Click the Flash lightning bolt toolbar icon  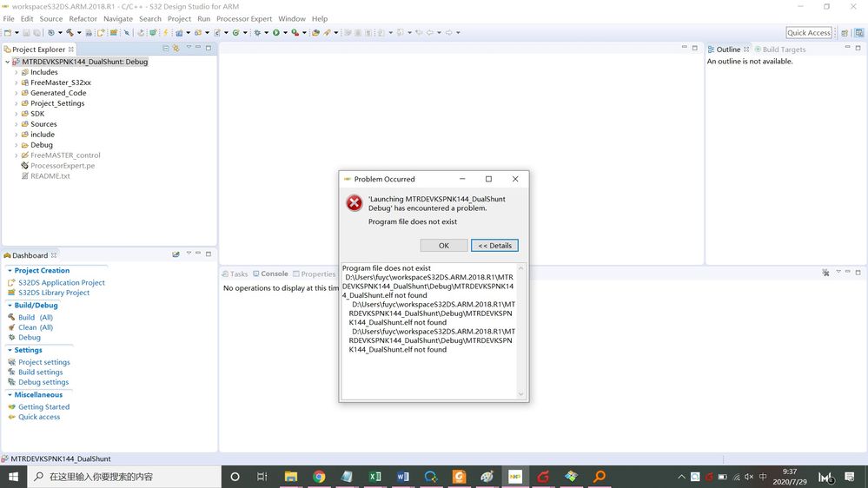165,33
